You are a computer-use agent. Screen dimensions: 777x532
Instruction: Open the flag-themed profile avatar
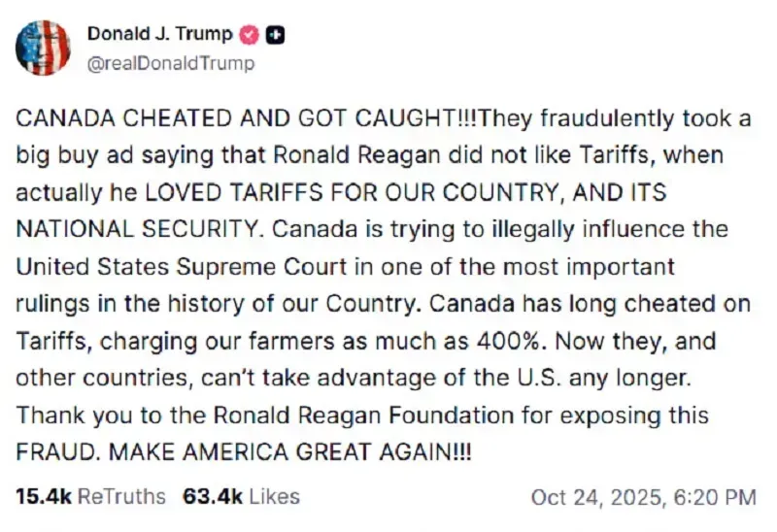pos(44,48)
